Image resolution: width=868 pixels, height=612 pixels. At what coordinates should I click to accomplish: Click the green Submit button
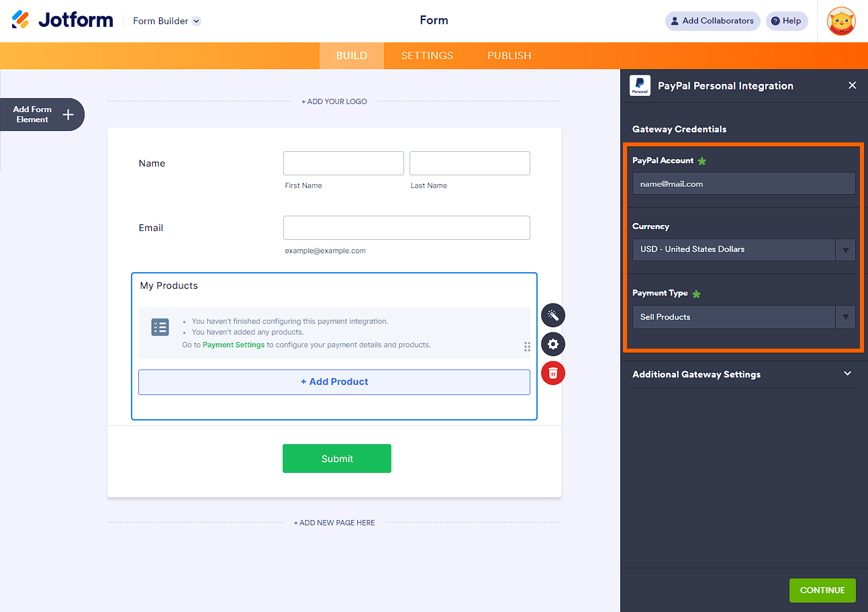(337, 458)
